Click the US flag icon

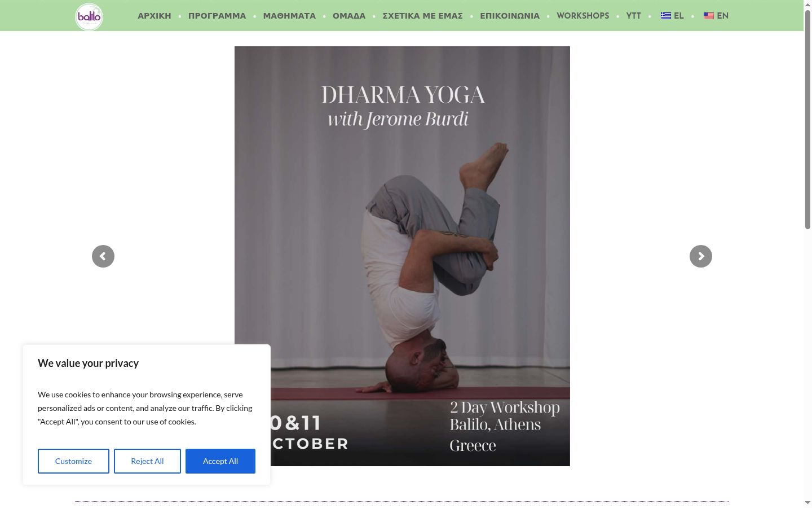click(x=709, y=16)
